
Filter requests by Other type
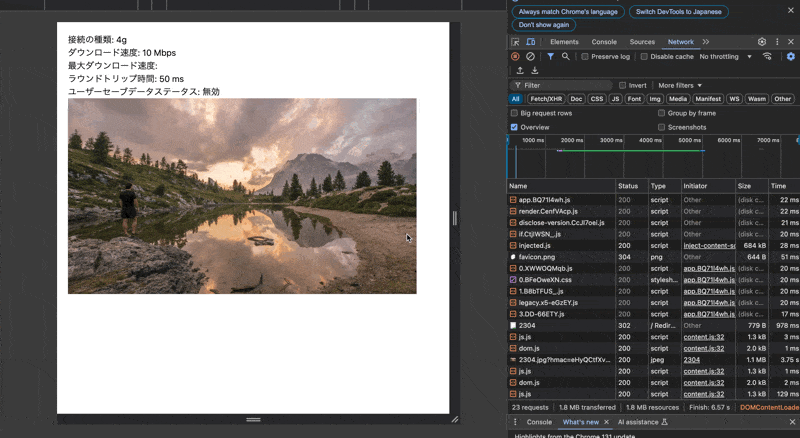(x=782, y=99)
